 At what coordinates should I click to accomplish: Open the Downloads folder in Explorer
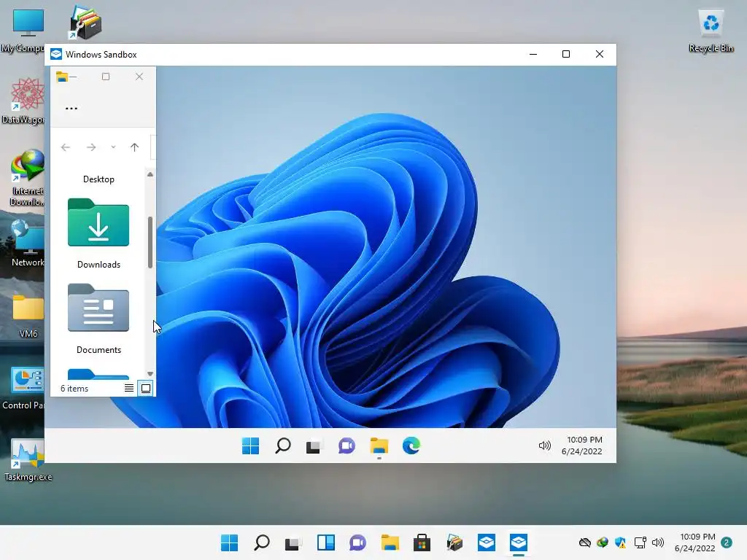coord(98,233)
